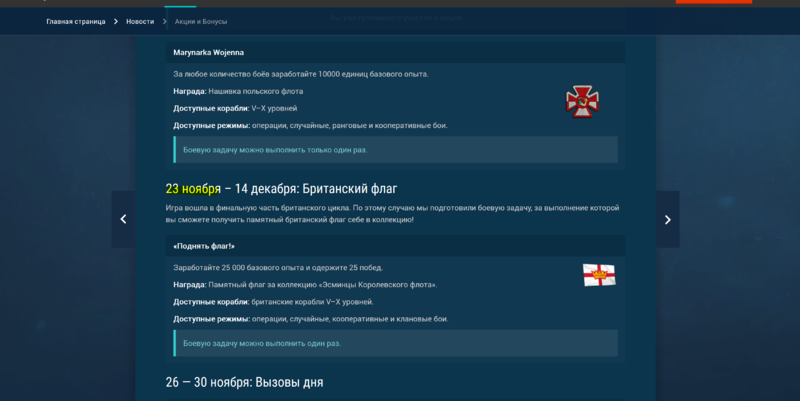The height and width of the screenshot is (401, 800).
Task: Click paragraph starting Игра вошла в финальную часть
Action: tap(392, 213)
